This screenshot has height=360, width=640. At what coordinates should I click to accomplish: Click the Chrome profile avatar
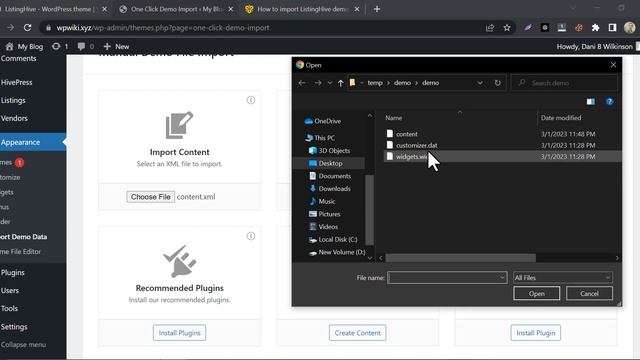(x=629, y=28)
